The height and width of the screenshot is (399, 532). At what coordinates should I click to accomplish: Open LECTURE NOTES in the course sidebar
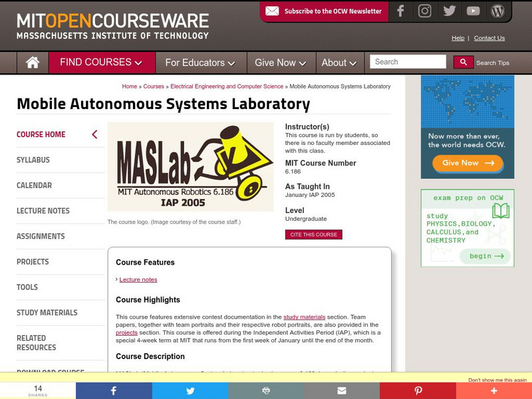pos(43,211)
